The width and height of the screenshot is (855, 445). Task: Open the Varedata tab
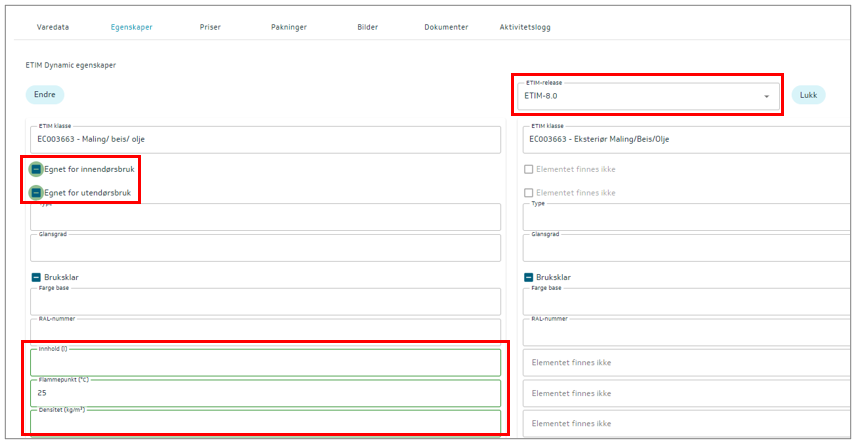(51, 27)
